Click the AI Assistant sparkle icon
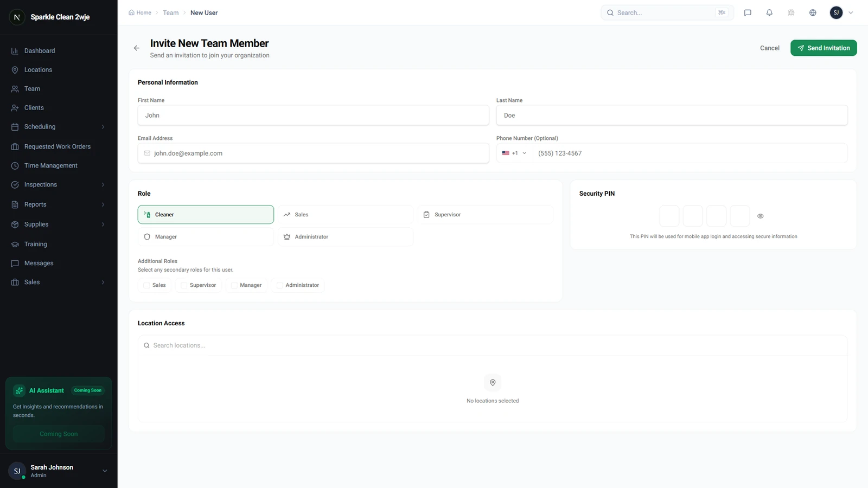Viewport: 868px width, 488px height. [19, 390]
